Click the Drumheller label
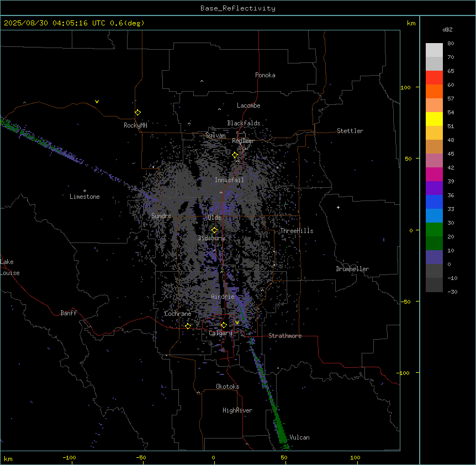The width and height of the screenshot is (476, 465). point(352,269)
